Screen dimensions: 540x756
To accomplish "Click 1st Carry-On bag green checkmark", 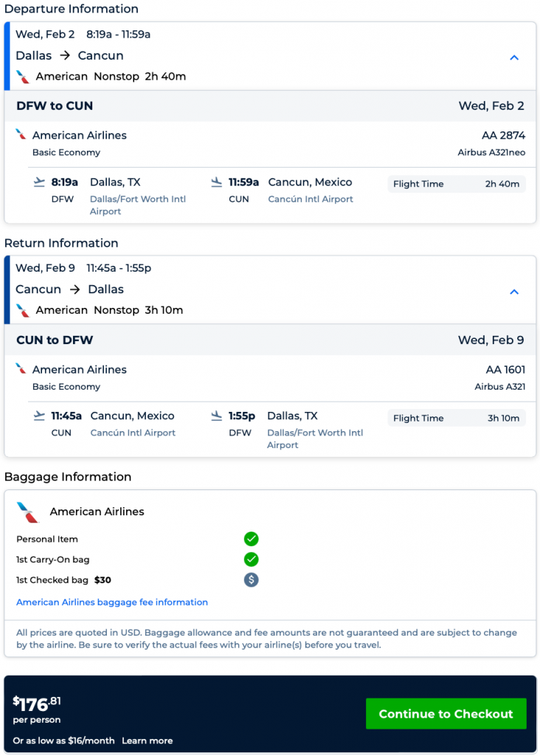I will (252, 559).
